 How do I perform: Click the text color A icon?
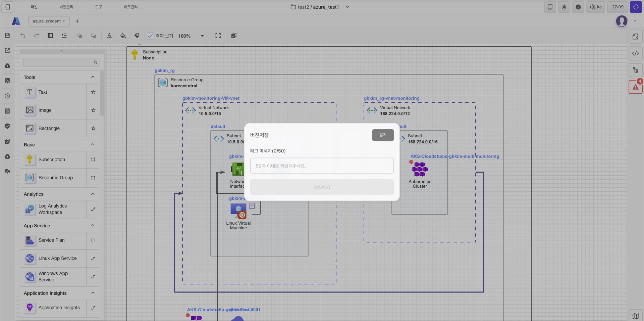point(109,36)
